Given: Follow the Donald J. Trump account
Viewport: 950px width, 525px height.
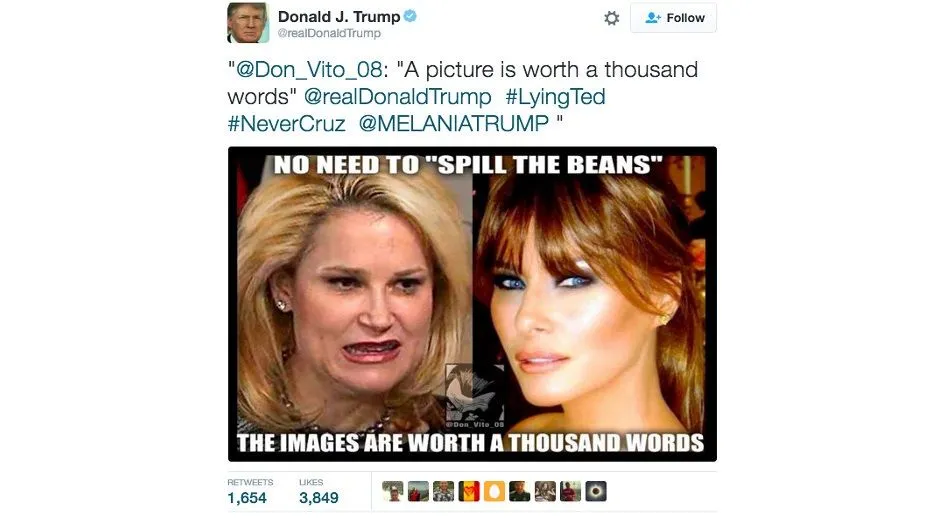Looking at the screenshot, I should click(673, 18).
